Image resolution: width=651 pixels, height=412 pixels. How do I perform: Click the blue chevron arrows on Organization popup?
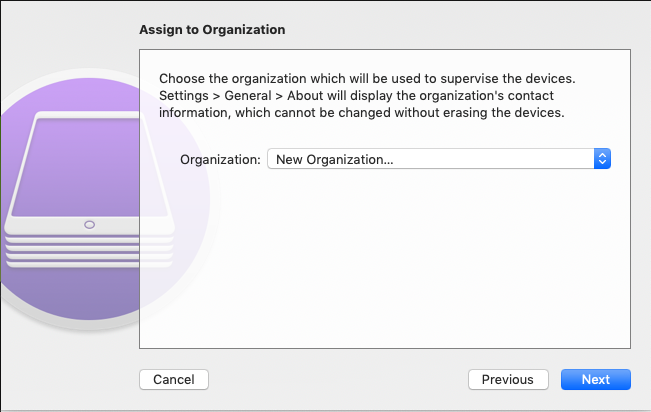(602, 159)
